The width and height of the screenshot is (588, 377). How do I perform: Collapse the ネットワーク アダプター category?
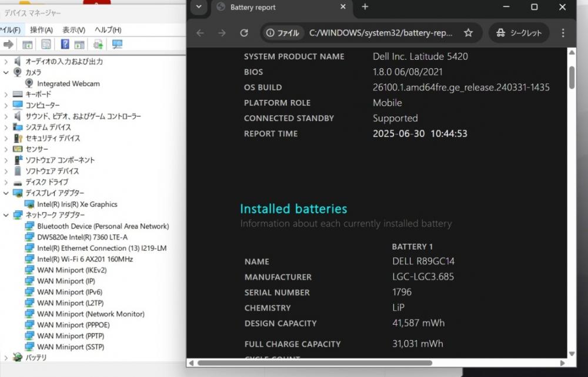click(x=6, y=215)
